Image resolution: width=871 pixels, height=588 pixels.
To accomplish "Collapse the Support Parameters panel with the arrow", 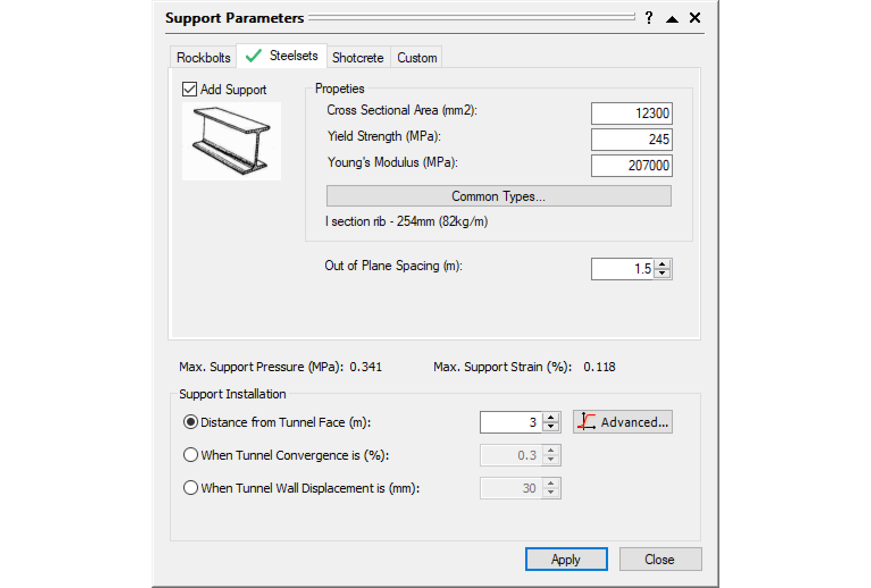I will 672,19.
